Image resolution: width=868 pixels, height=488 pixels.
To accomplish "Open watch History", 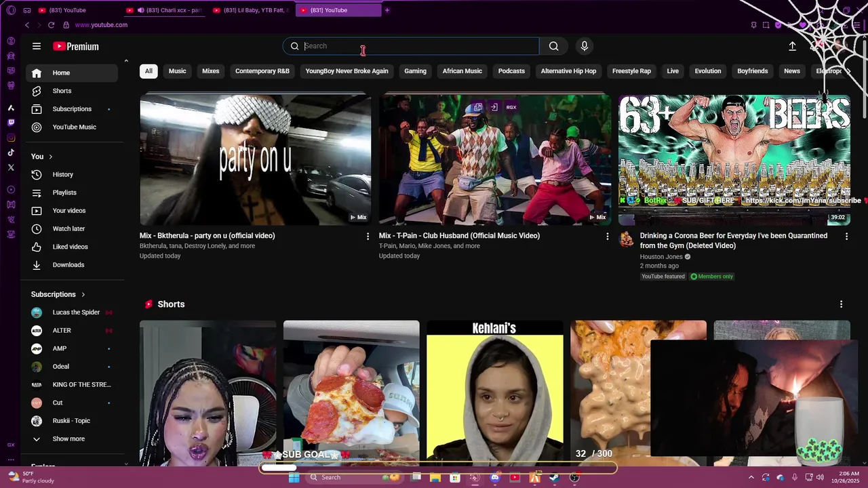I will [x=72, y=175].
